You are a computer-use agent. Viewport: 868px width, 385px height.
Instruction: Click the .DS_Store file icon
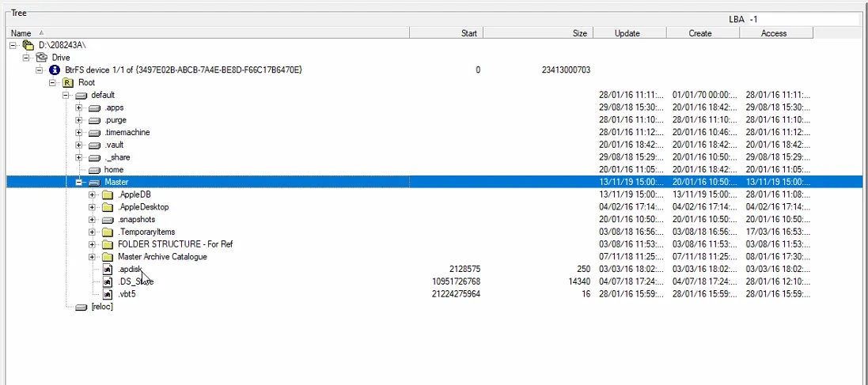click(108, 282)
